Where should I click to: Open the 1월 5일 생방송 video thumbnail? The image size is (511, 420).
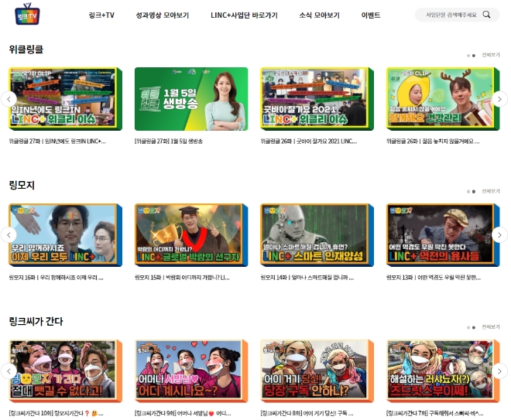[191, 98]
